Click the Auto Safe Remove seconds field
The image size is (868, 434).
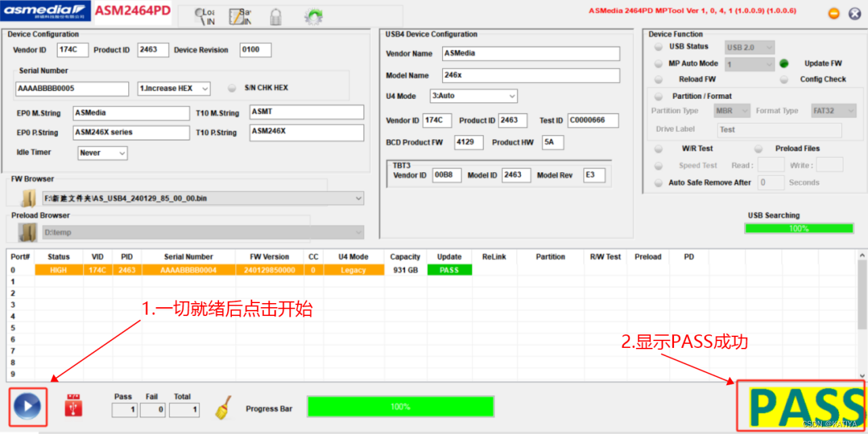(x=771, y=182)
